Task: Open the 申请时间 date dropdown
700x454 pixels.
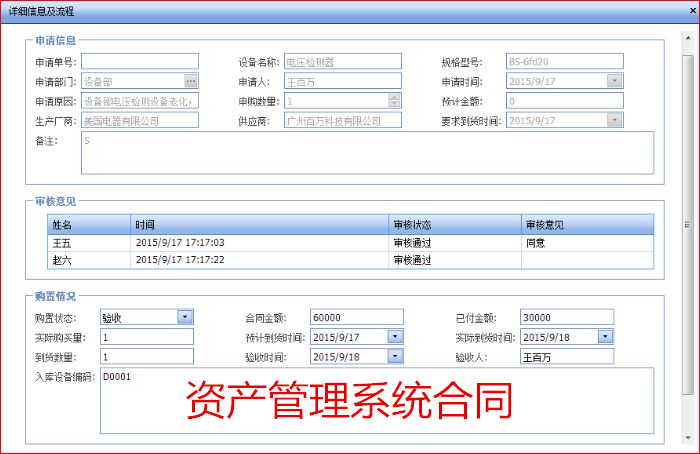Action: coord(615,81)
